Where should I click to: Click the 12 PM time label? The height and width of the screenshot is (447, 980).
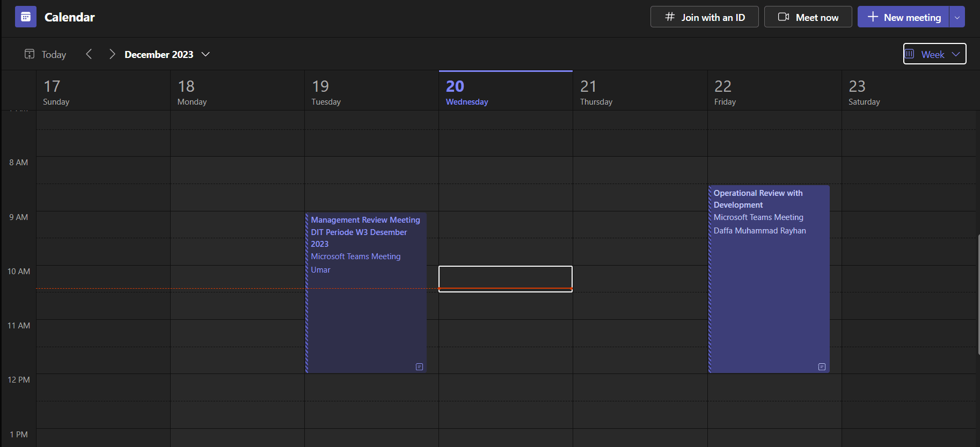coord(19,380)
